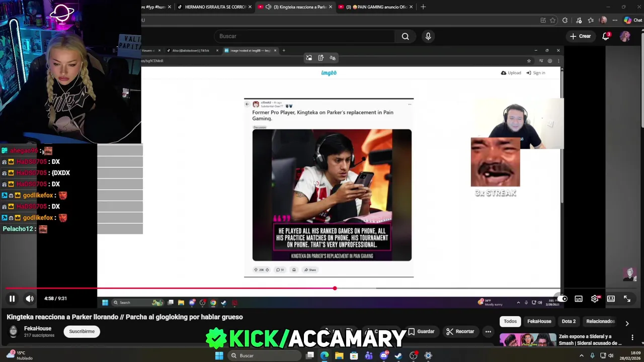The image size is (644, 362).
Task: Bookmark this page with star icon
Action: [x=552, y=21]
